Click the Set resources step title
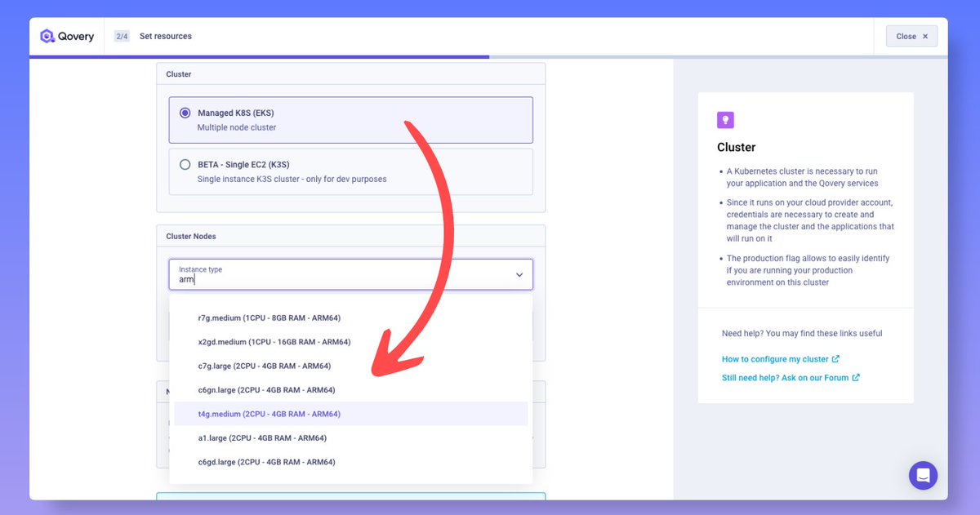Image resolution: width=980 pixels, height=515 pixels. tap(166, 36)
